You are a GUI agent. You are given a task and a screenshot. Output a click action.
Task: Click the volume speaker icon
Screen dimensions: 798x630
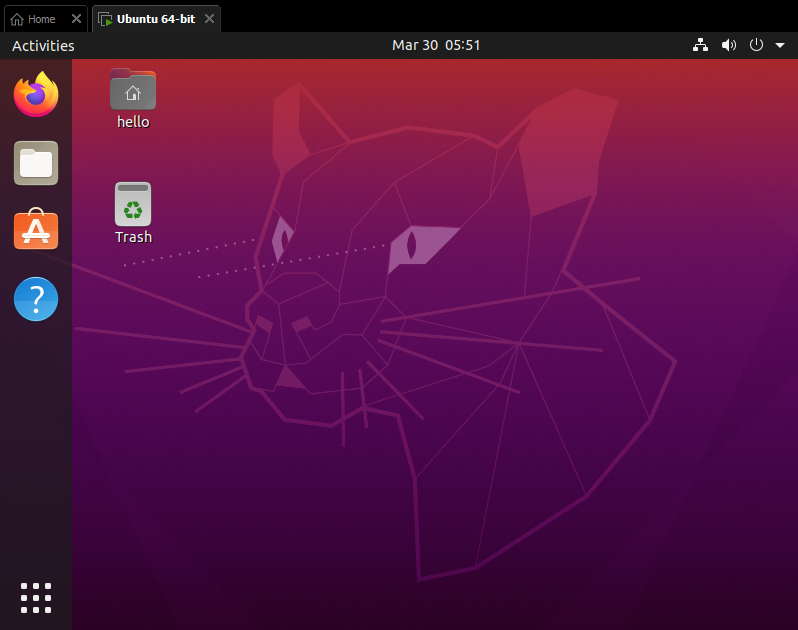[x=729, y=45]
